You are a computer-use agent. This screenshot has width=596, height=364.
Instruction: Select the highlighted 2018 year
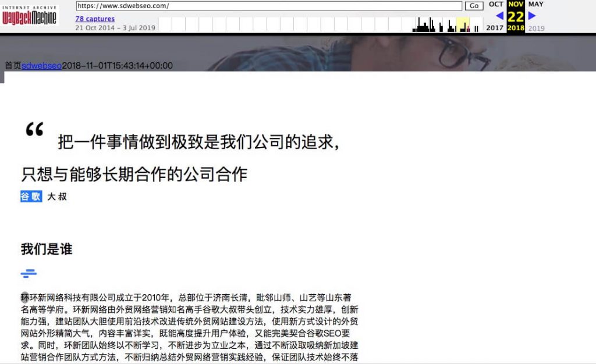(x=516, y=28)
